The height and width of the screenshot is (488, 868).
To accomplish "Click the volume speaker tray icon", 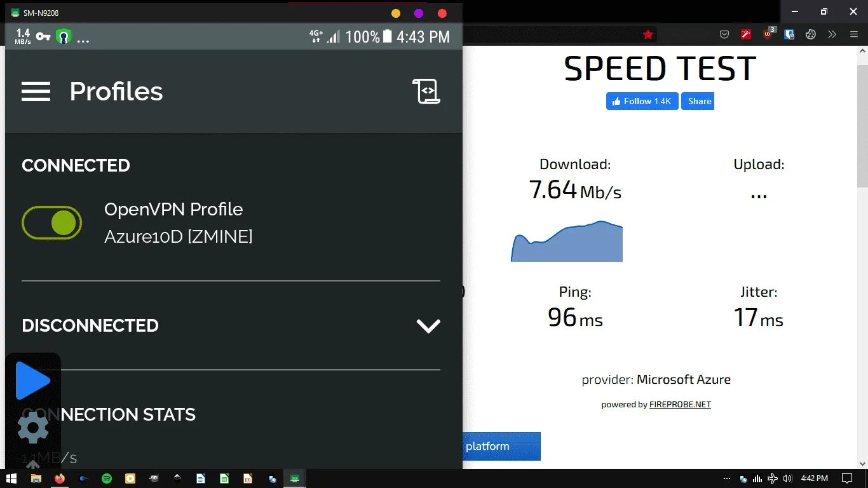I will click(788, 478).
